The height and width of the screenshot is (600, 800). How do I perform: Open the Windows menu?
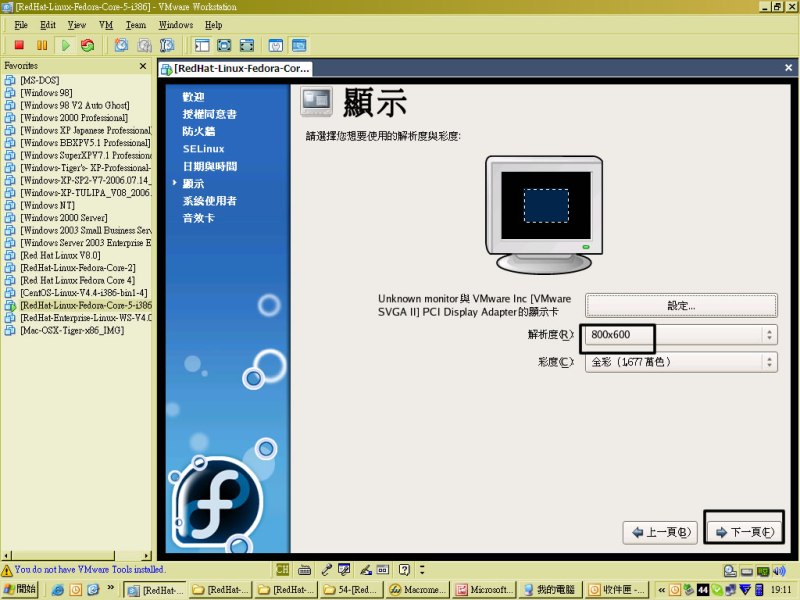click(x=176, y=25)
